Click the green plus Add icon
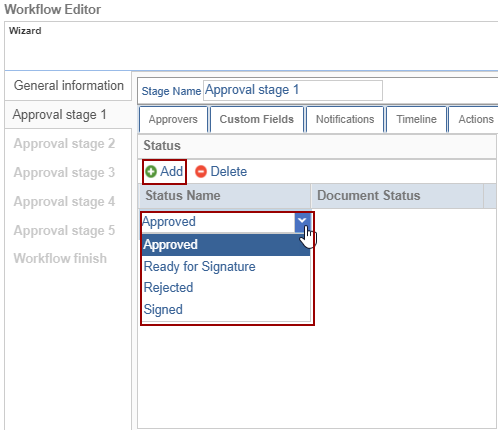This screenshot has height=430, width=498. pos(151,172)
